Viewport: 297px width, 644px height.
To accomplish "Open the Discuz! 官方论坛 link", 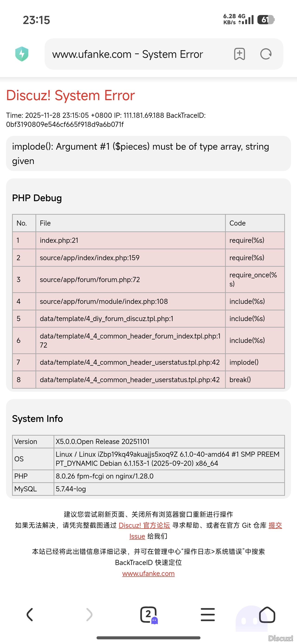I will [144, 525].
